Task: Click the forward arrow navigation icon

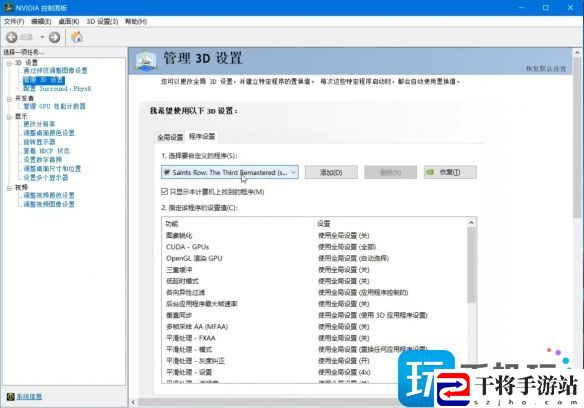Action: 54,37
